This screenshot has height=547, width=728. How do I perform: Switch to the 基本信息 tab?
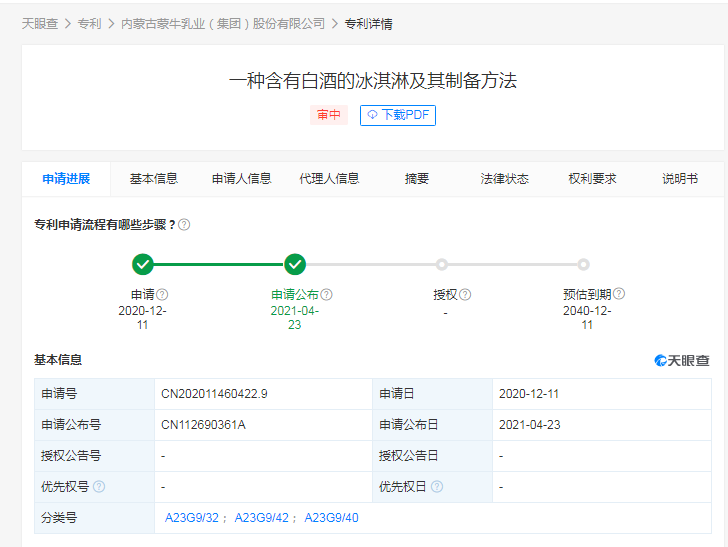click(x=154, y=179)
